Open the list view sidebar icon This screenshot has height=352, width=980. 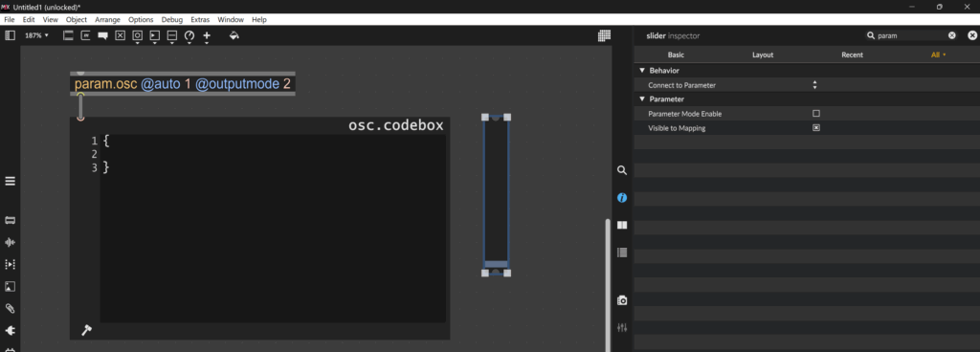(622, 253)
